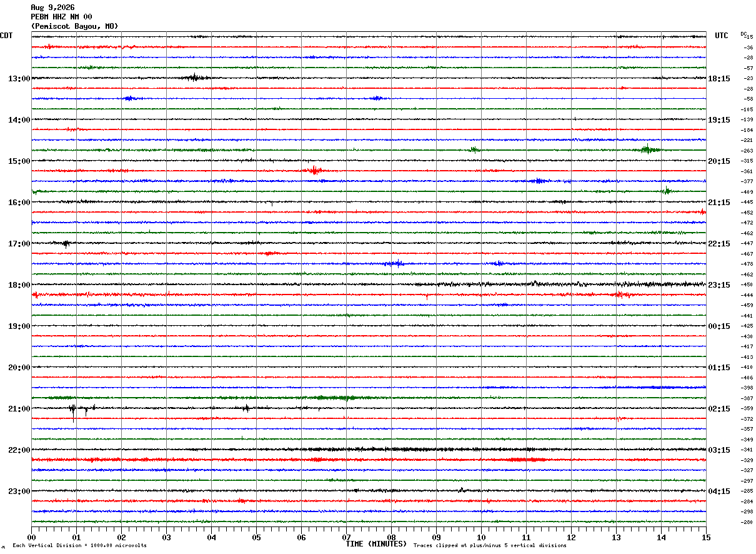Click the DC offset value -263
This screenshot has width=756, height=554.
(747, 151)
